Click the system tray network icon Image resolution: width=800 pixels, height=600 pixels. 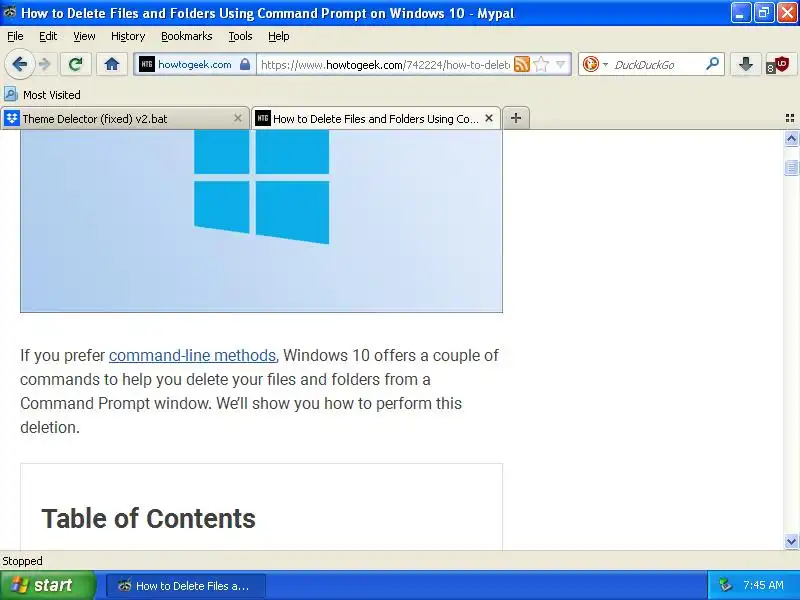click(724, 585)
